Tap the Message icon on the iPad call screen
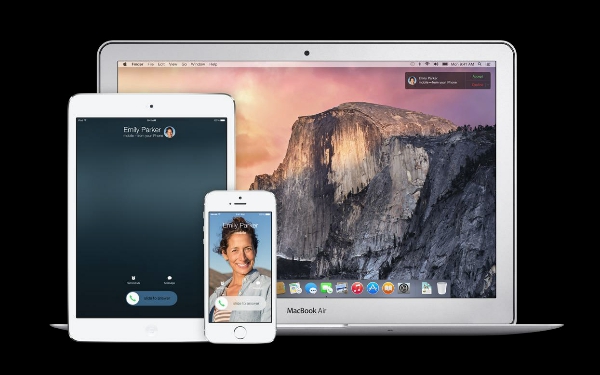 click(169, 278)
